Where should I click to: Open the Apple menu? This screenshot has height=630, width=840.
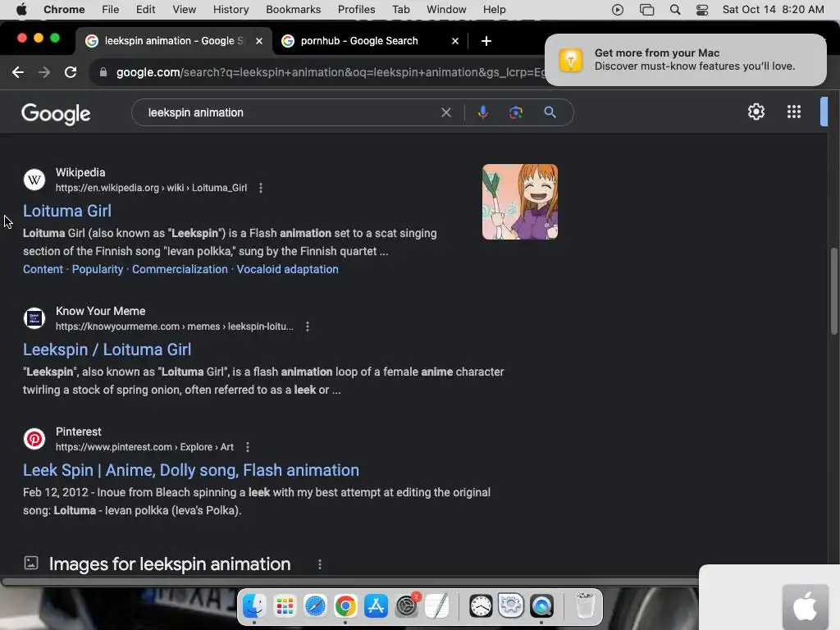[21, 10]
